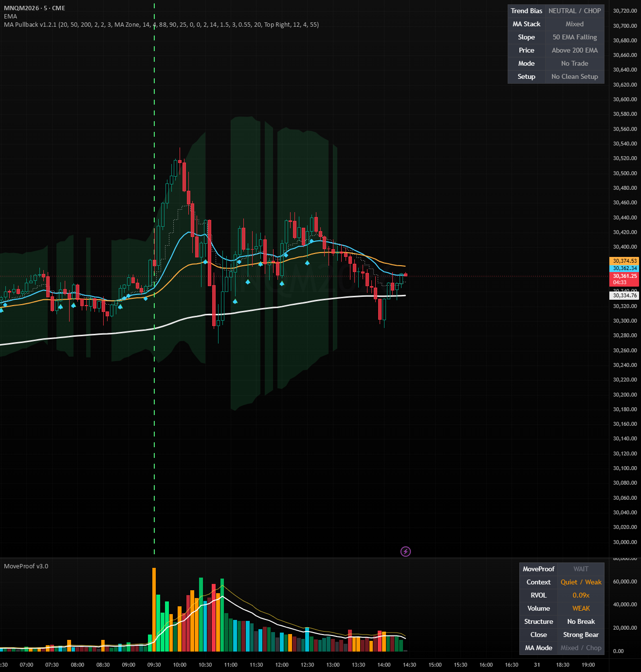The image size is (641, 672).
Task: Click the orange 30,374.53 price label
Action: pyautogui.click(x=625, y=261)
